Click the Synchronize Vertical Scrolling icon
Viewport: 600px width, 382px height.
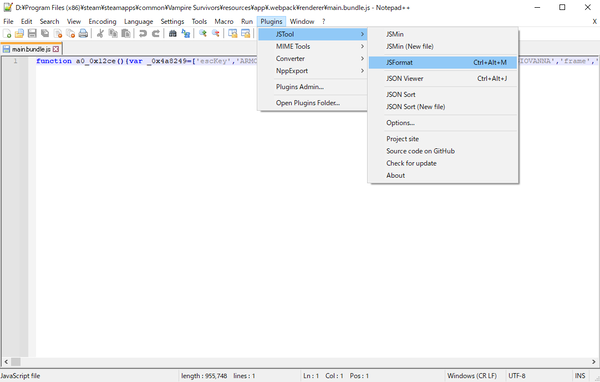pos(233,34)
